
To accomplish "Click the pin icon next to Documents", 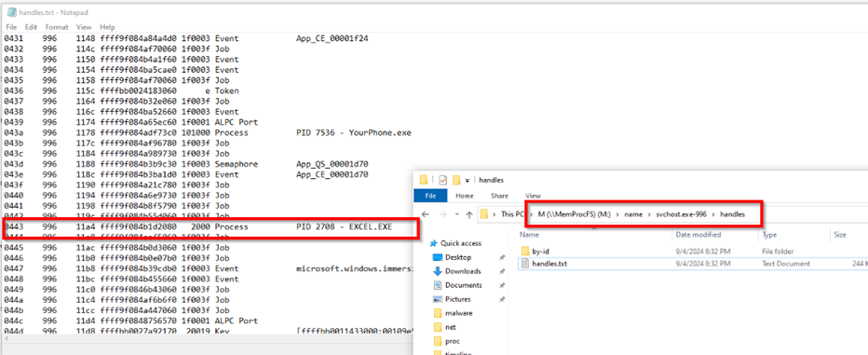I will (x=502, y=285).
